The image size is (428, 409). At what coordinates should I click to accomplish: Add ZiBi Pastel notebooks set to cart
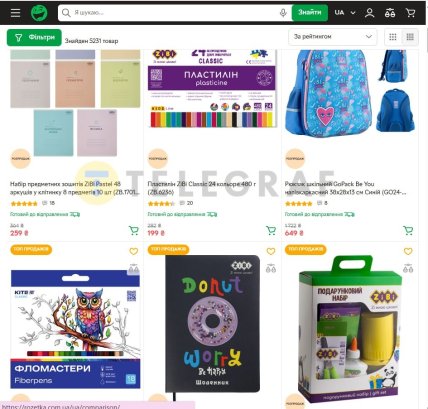[x=134, y=230]
